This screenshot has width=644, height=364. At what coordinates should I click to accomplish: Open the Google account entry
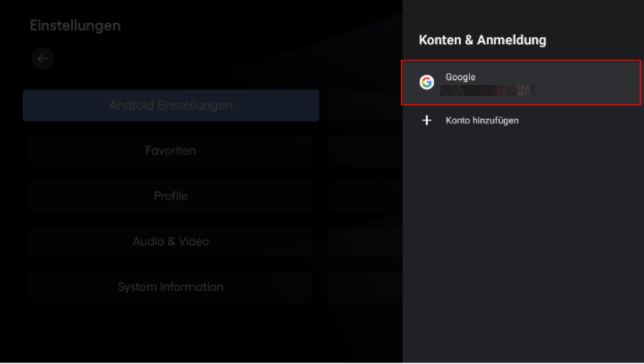point(520,82)
